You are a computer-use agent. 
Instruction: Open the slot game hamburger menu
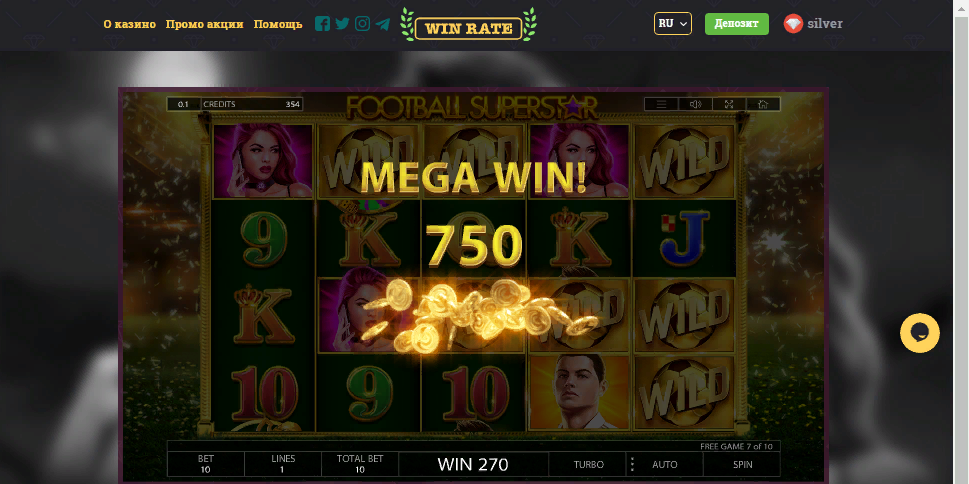pyautogui.click(x=661, y=104)
